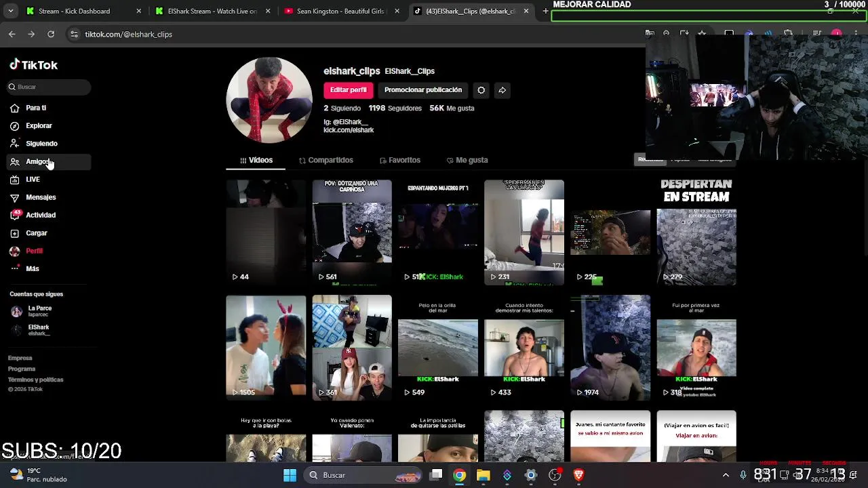Open the Windows Start menu
The image size is (868, 488).
pos(290,475)
